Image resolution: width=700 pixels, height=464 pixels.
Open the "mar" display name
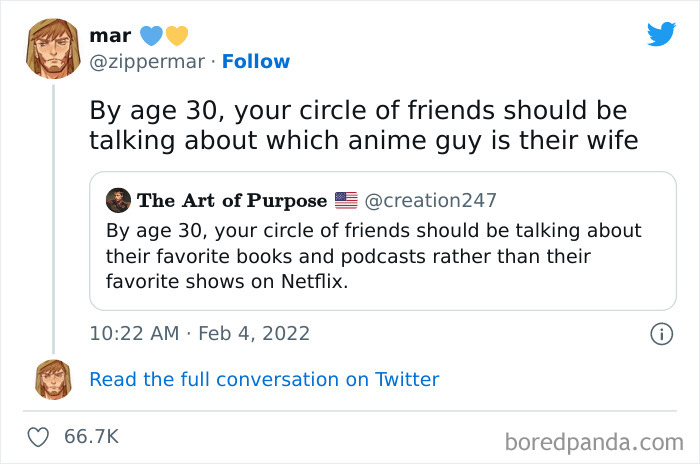109,36
